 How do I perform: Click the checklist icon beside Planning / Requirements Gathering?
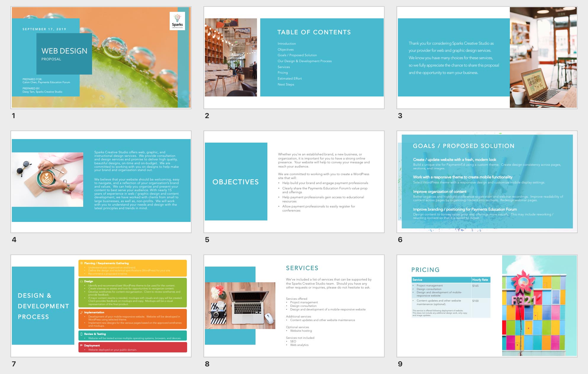tap(81, 263)
